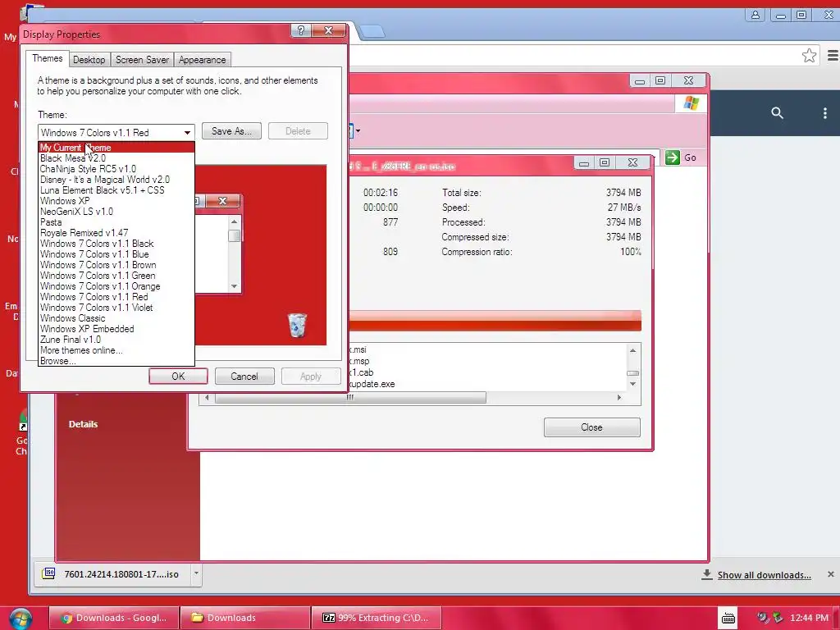Select More themes online... entry
The width and height of the screenshot is (840, 630).
click(116, 350)
